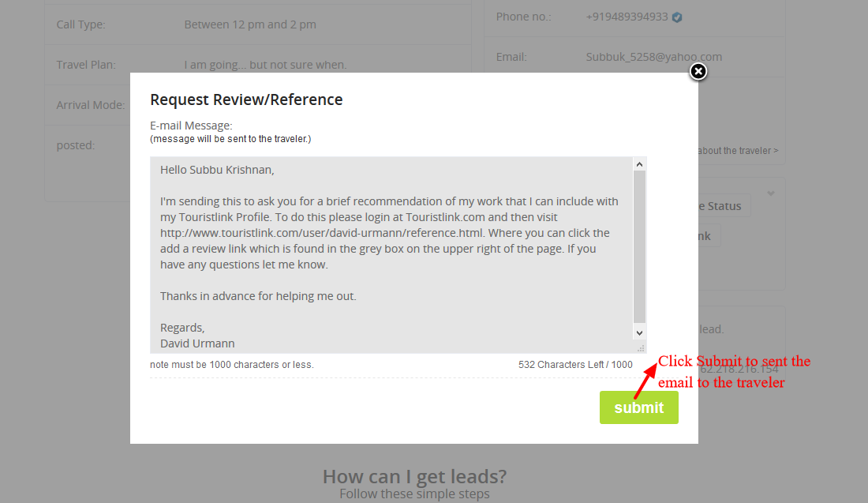Viewport: 868px width, 503px height.
Task: Click 'Request Review/Reference' dialog heading
Action: pos(246,99)
